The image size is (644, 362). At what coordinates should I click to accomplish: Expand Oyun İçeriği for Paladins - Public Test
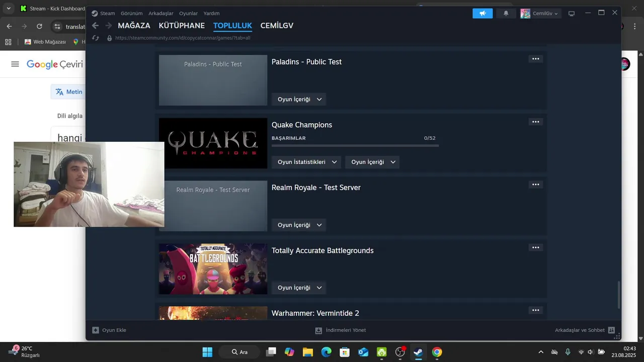click(299, 99)
